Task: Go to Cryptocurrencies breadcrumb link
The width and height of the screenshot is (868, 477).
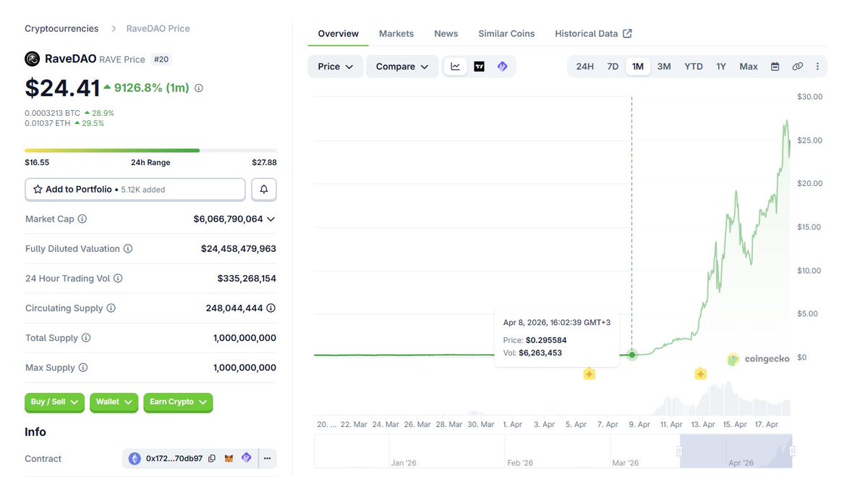Action: (x=61, y=29)
